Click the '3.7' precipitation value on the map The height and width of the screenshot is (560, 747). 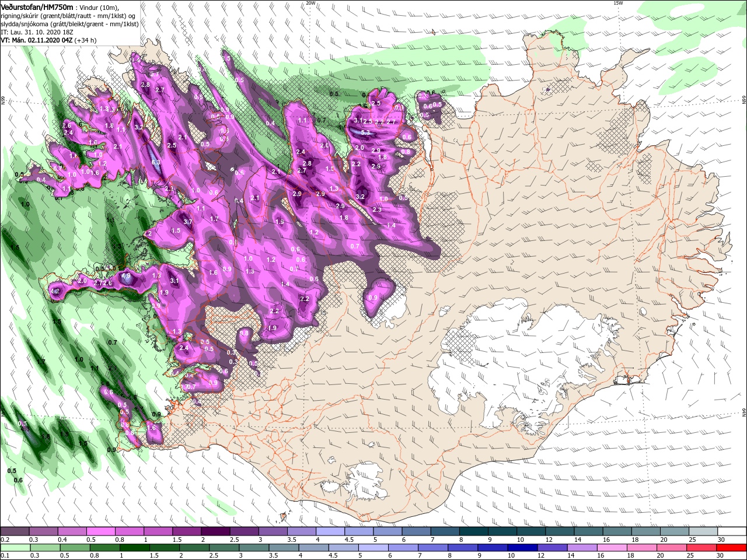coord(187,222)
